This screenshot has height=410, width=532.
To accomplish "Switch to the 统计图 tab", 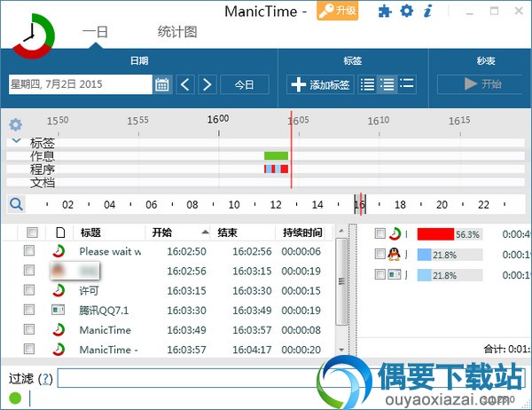I will click(x=176, y=32).
